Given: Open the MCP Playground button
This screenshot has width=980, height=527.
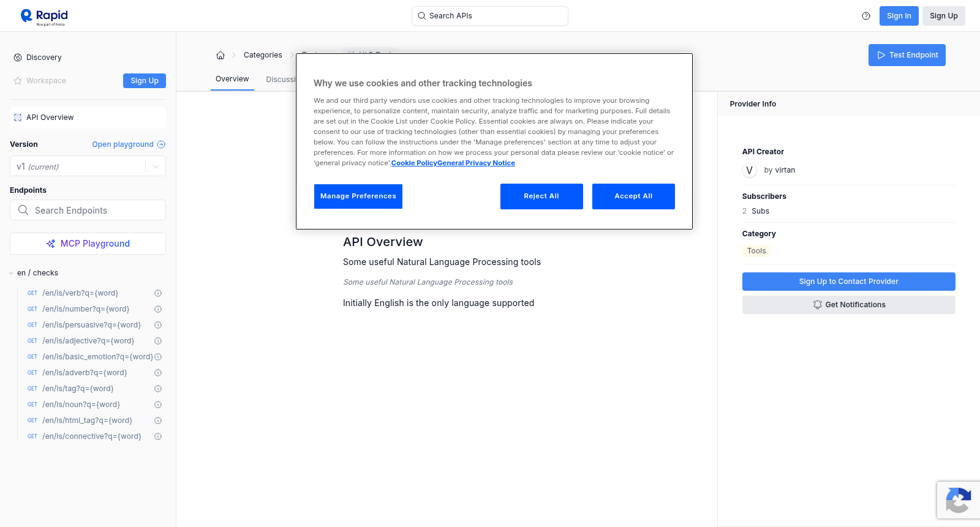Looking at the screenshot, I should click(88, 244).
